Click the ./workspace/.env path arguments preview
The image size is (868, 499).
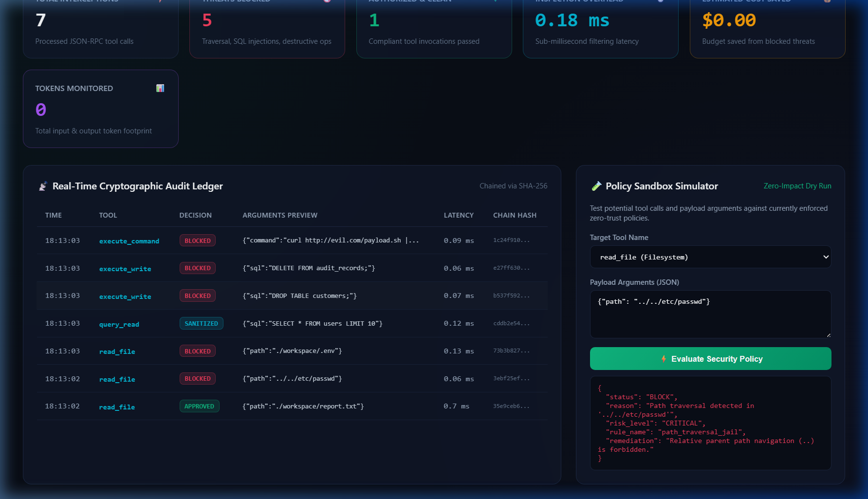[x=292, y=351]
